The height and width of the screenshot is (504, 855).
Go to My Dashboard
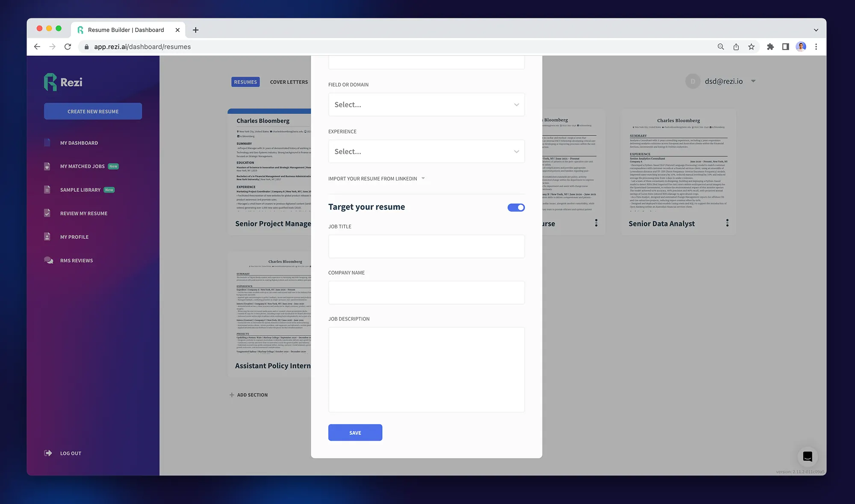click(x=79, y=143)
